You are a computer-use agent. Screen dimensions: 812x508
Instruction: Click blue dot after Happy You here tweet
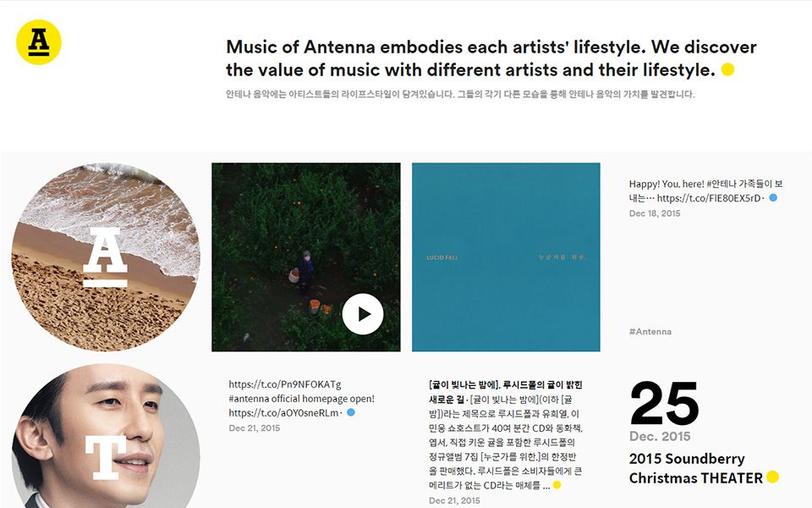(x=773, y=197)
